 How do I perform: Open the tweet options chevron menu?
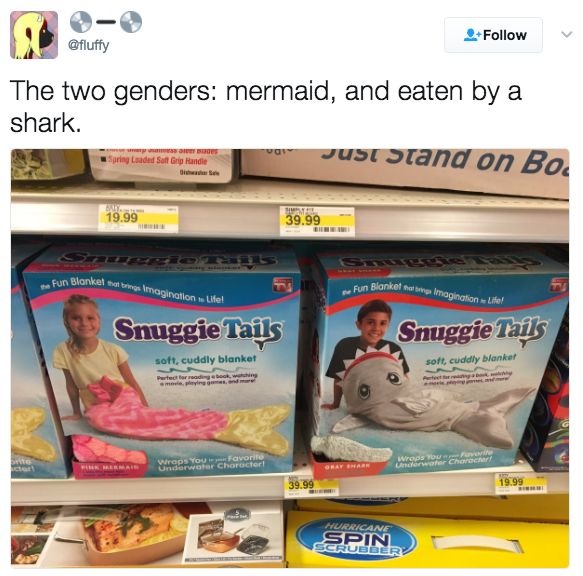[566, 35]
